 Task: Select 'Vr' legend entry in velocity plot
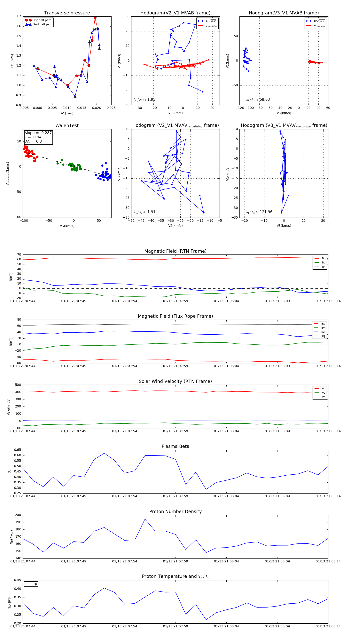tap(320, 389)
